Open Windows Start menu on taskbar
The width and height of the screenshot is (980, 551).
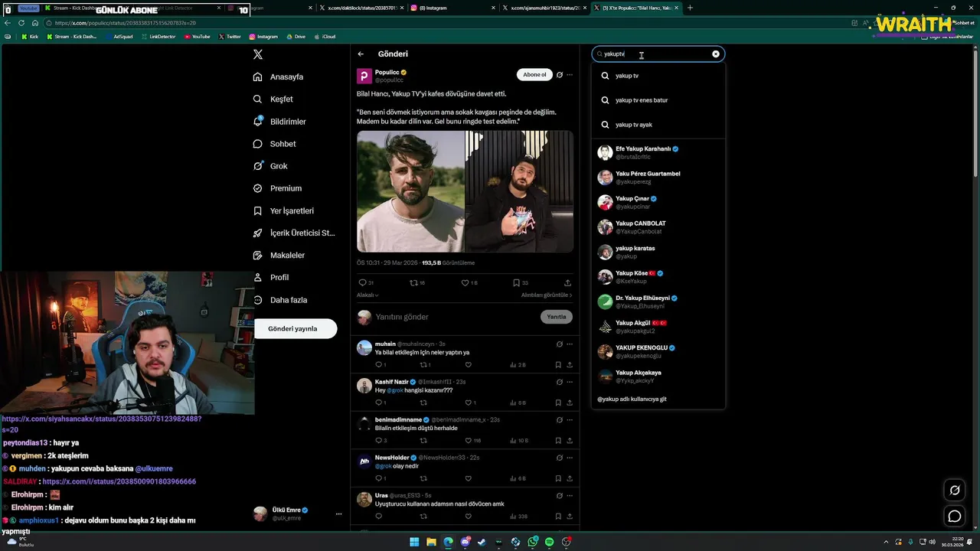point(414,542)
